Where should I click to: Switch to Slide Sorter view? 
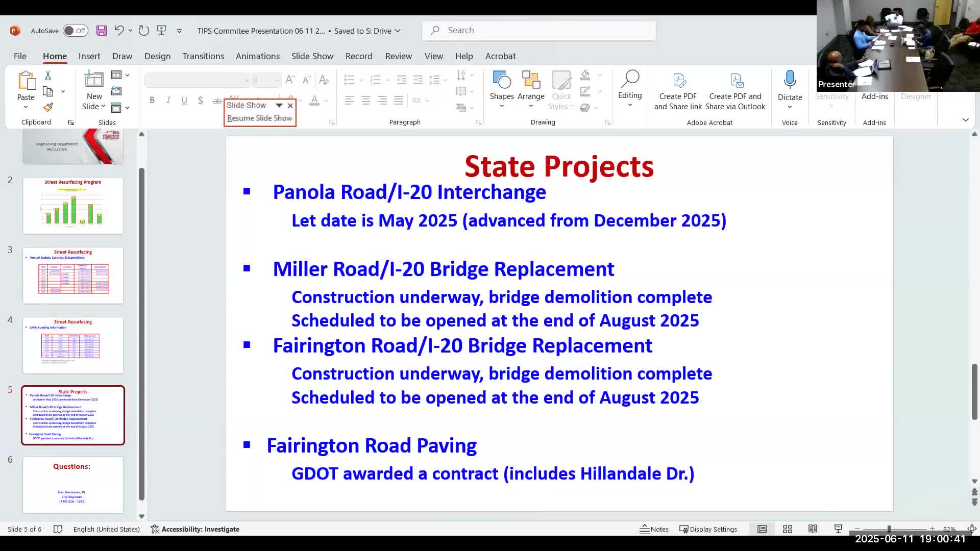click(788, 529)
